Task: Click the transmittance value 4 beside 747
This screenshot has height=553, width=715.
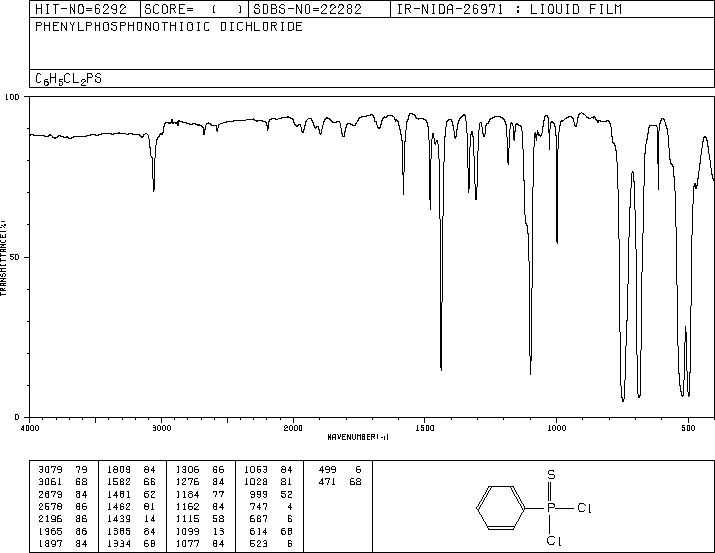Action: 290,506
